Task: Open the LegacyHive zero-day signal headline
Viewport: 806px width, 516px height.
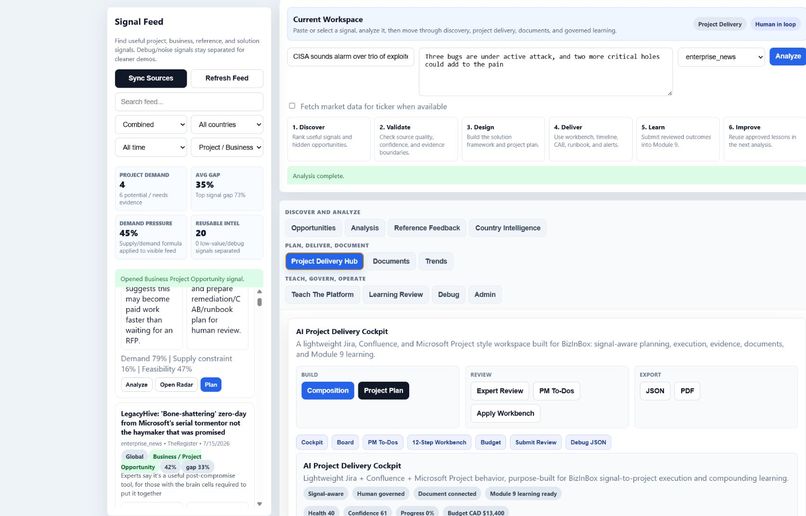Action: (184, 423)
